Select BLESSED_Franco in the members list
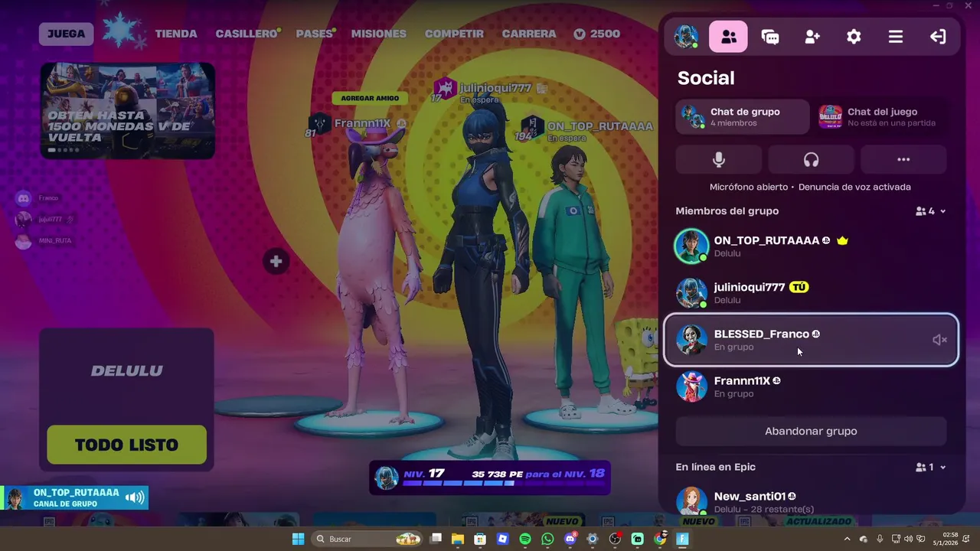This screenshot has width=980, height=551. click(x=811, y=340)
